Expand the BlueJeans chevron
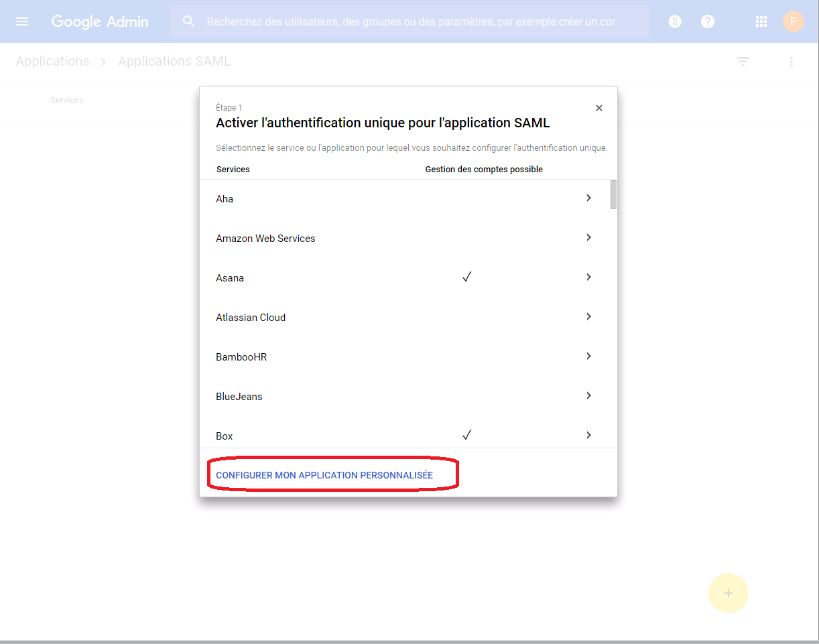The width and height of the screenshot is (819, 644). point(588,395)
